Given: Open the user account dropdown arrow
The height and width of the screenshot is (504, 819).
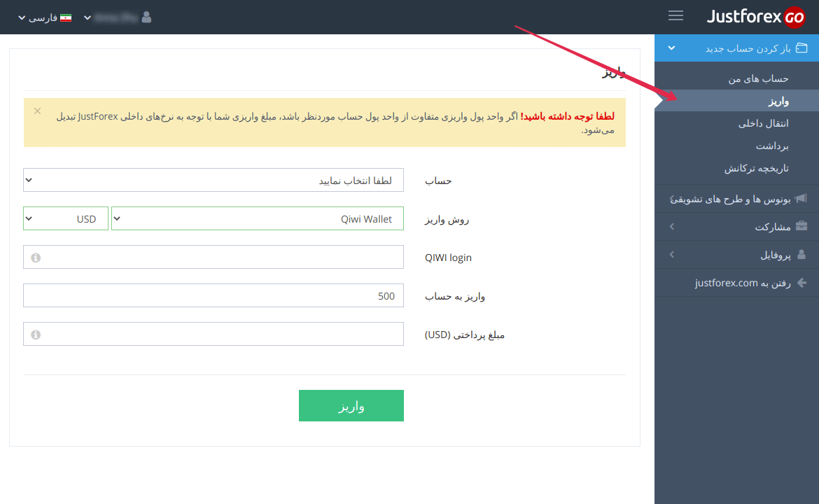Looking at the screenshot, I should click(x=87, y=17).
